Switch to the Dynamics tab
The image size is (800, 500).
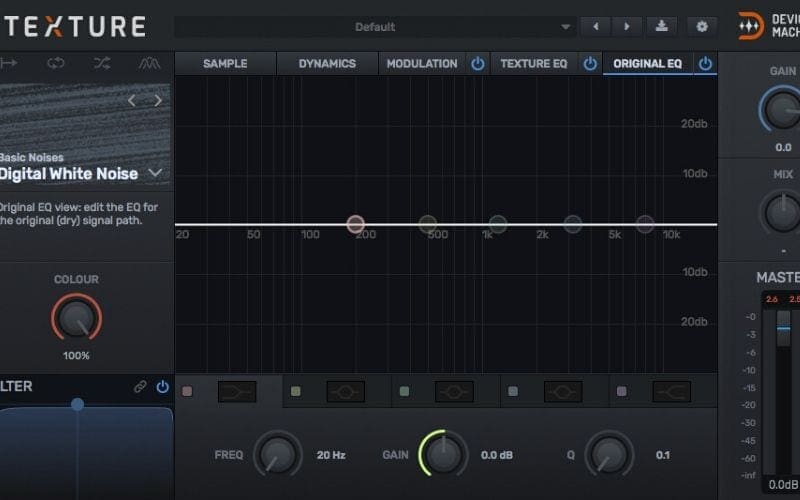[327, 64]
